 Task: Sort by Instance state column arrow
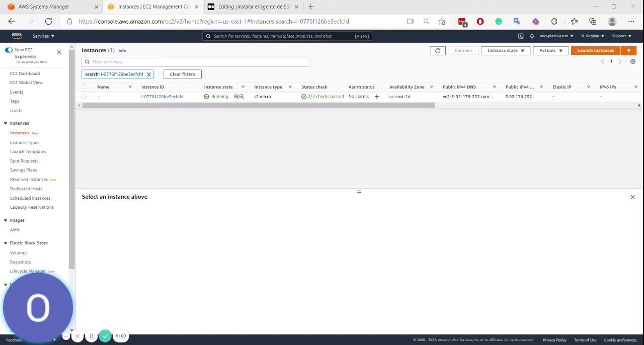pyautogui.click(x=243, y=87)
